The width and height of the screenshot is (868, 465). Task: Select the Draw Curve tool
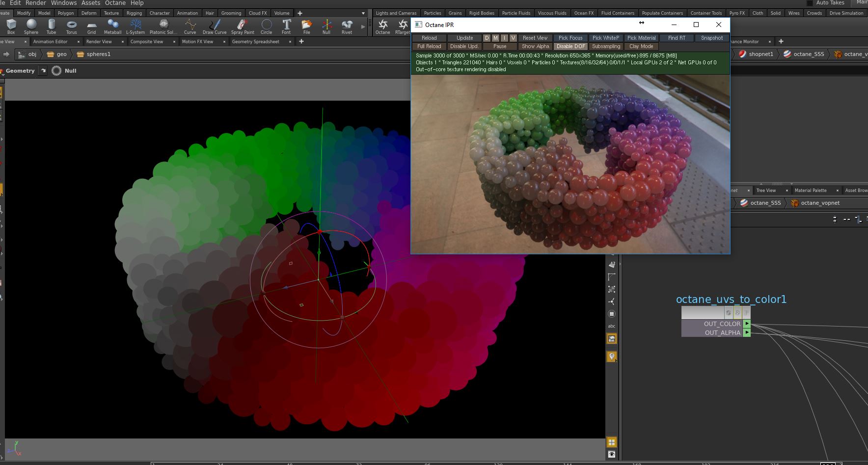point(215,26)
